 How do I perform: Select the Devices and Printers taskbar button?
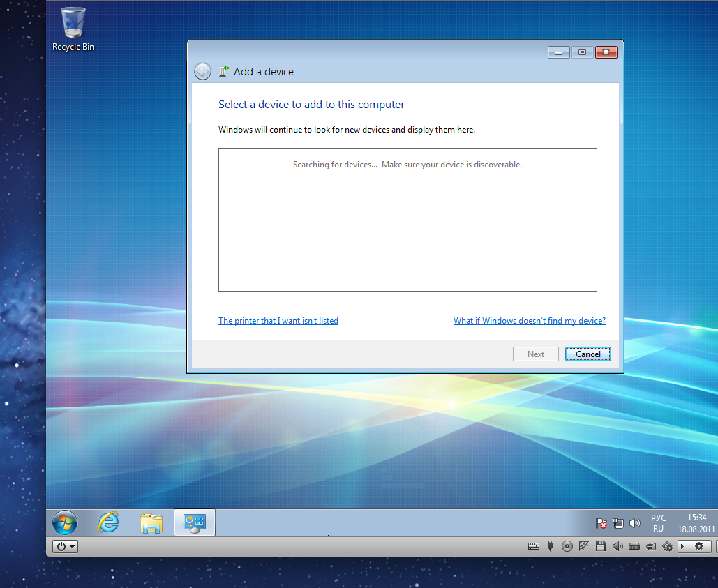point(195,522)
